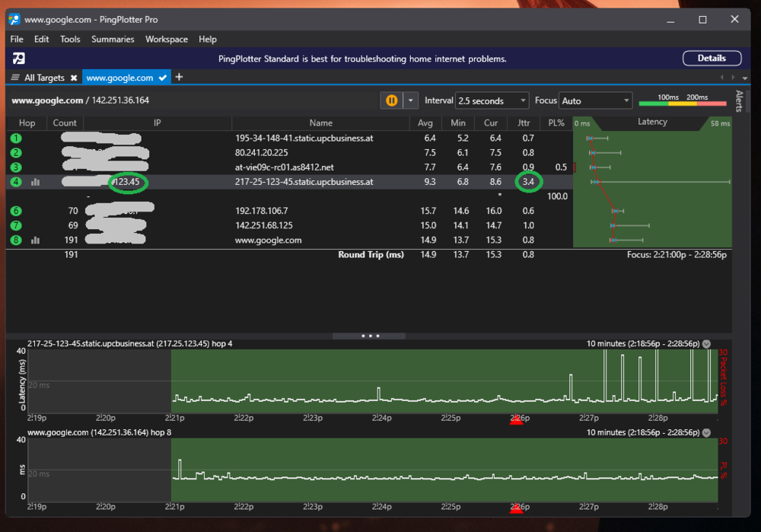
Task: Switch to the All Targets tab
Action: click(44, 78)
